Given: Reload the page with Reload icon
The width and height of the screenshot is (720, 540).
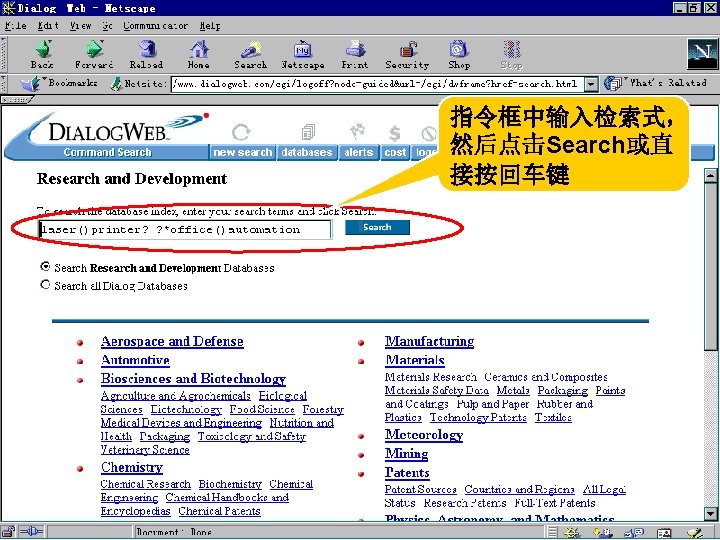Looking at the screenshot, I should point(147,49).
